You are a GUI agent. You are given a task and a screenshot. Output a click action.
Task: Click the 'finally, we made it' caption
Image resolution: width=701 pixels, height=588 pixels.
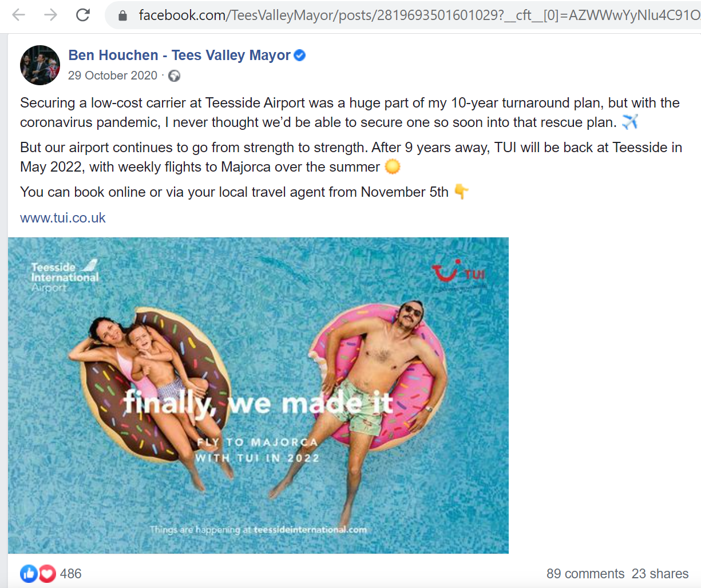click(x=258, y=403)
